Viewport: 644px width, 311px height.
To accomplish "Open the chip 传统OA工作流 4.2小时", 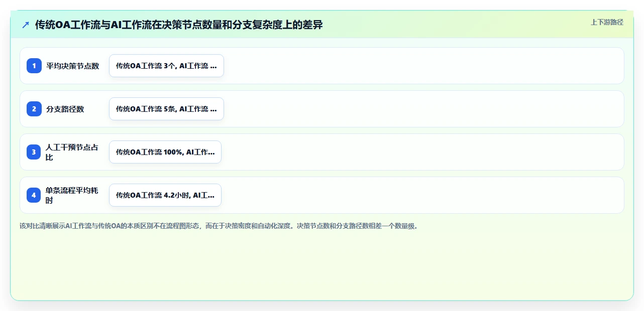I will [x=165, y=195].
